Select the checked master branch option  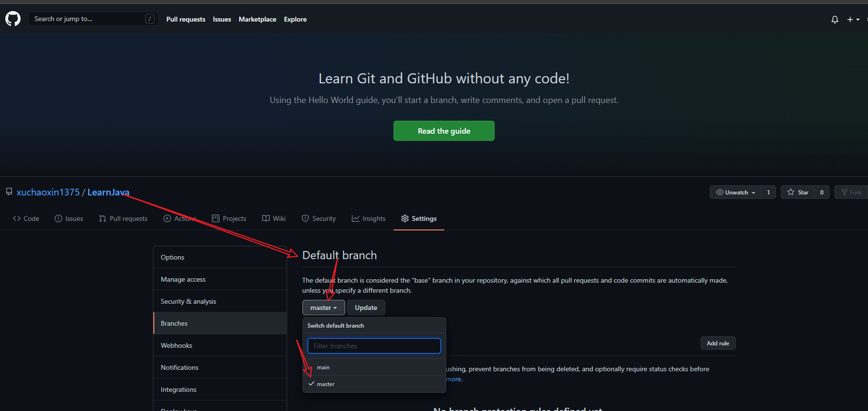coord(374,384)
